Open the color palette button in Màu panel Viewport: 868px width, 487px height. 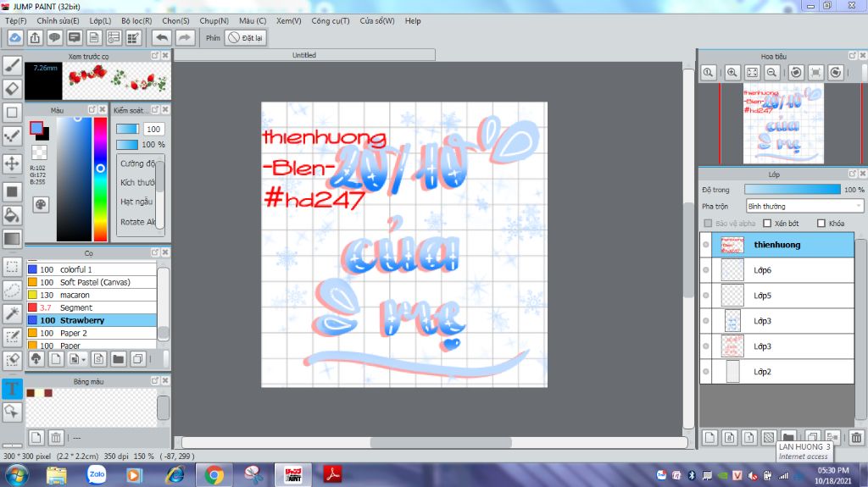[x=41, y=205]
